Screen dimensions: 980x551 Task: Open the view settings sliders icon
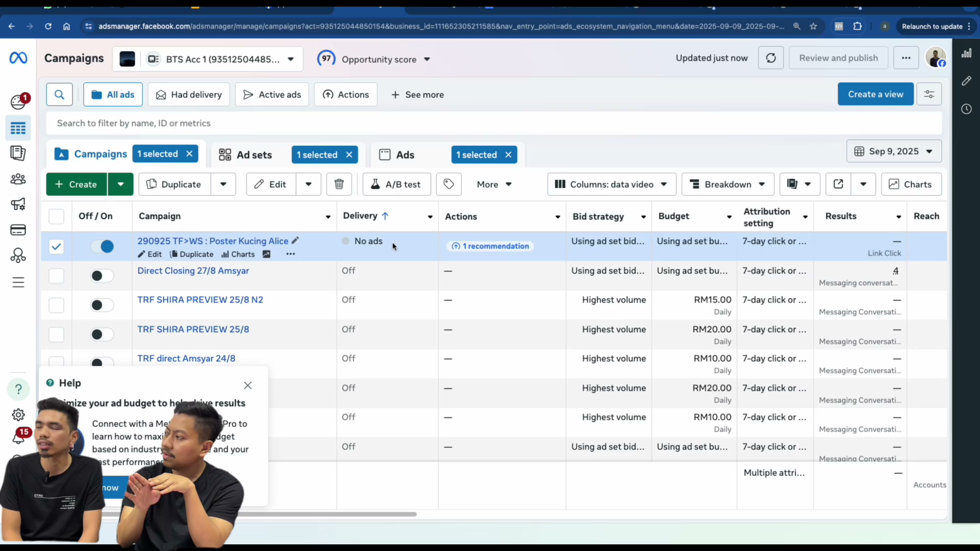pyautogui.click(x=929, y=94)
